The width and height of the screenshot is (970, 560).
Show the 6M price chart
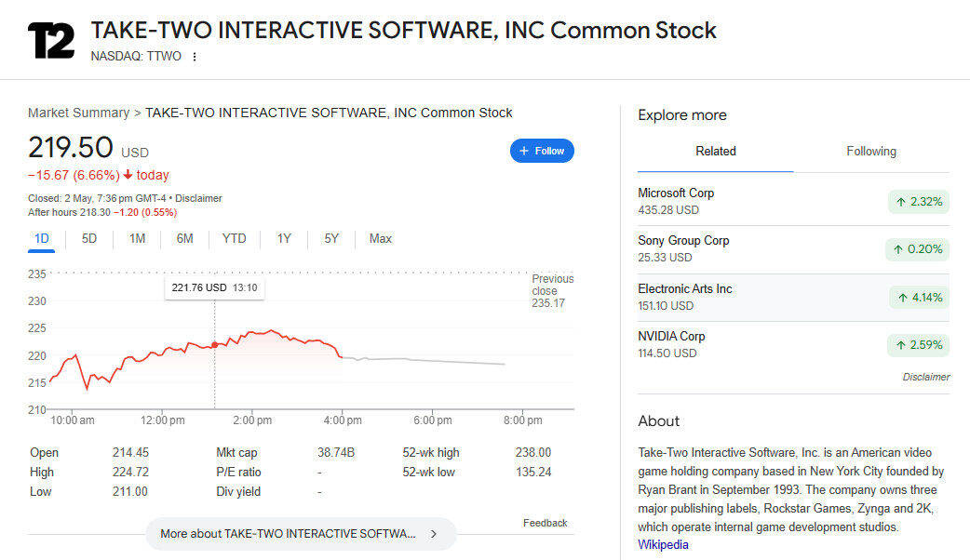click(x=184, y=239)
